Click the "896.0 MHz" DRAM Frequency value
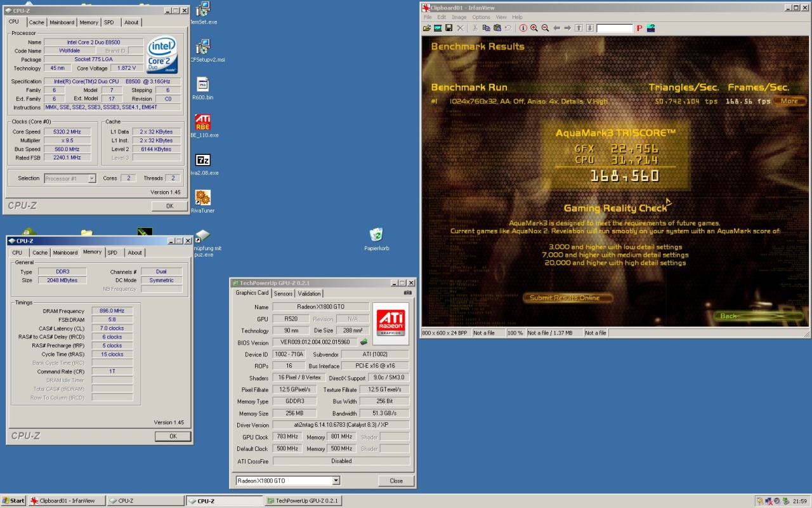This screenshot has height=508, width=812. click(112, 311)
